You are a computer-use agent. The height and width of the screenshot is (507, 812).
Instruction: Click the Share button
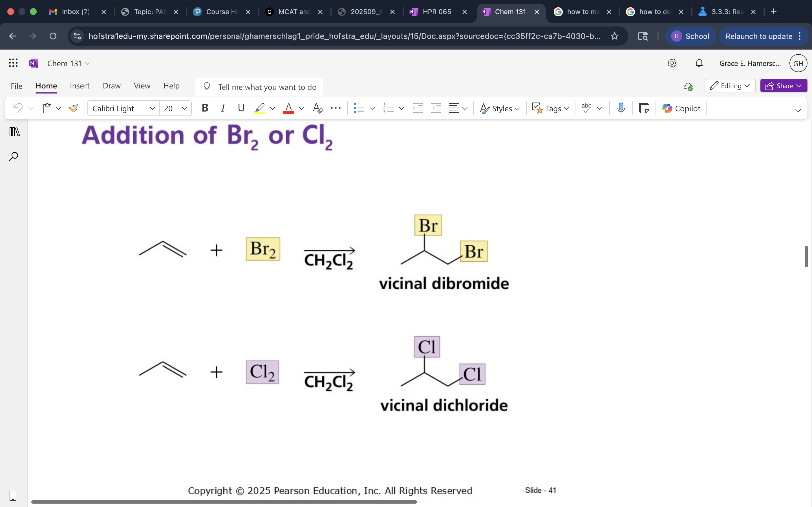pos(784,86)
